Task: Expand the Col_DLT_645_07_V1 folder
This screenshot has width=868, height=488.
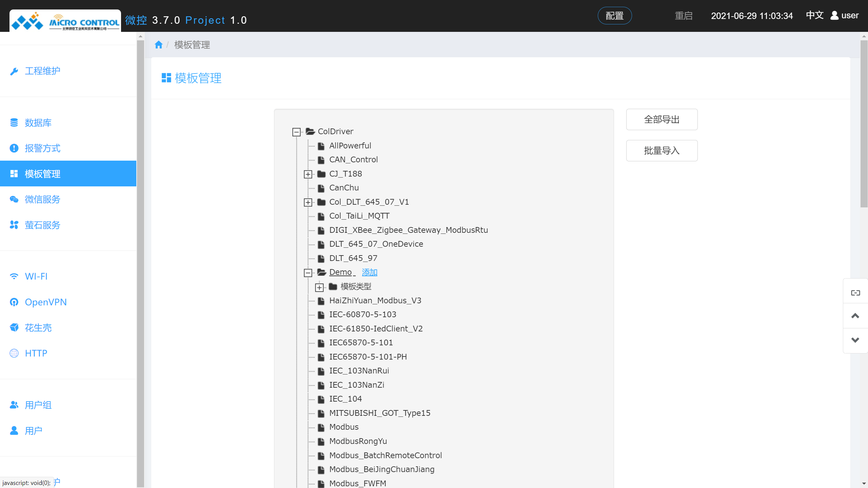Action: point(308,202)
